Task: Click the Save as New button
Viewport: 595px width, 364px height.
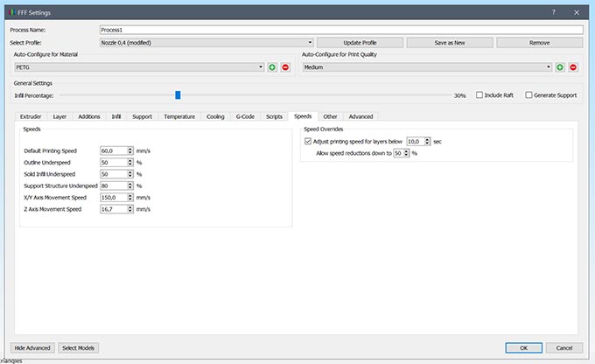Action: point(450,42)
